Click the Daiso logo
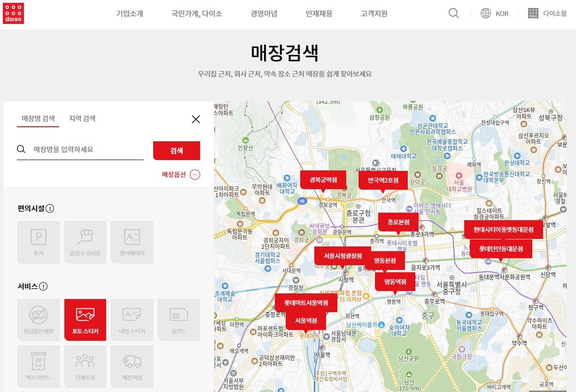576x392 pixels. pyautogui.click(x=14, y=13)
